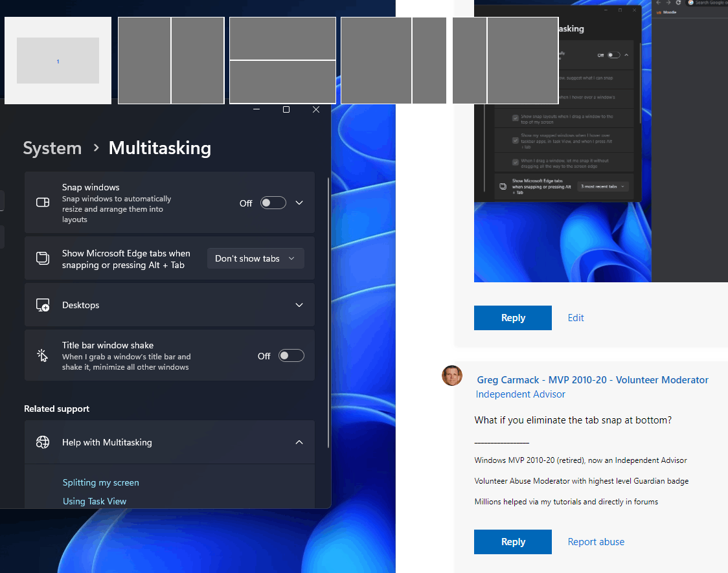Click Reply under Greg Carmack's answer
Screen dimensions: 728x573
tap(513, 542)
